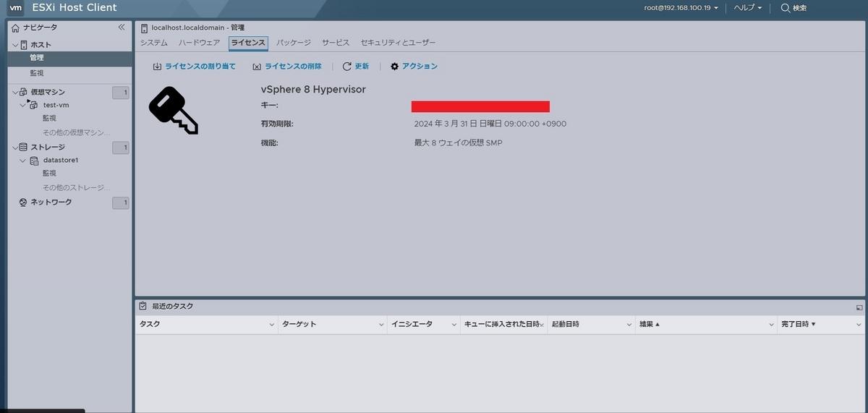Switch to the ハードウェア tab
This screenshot has width=868, height=413.
[x=200, y=43]
